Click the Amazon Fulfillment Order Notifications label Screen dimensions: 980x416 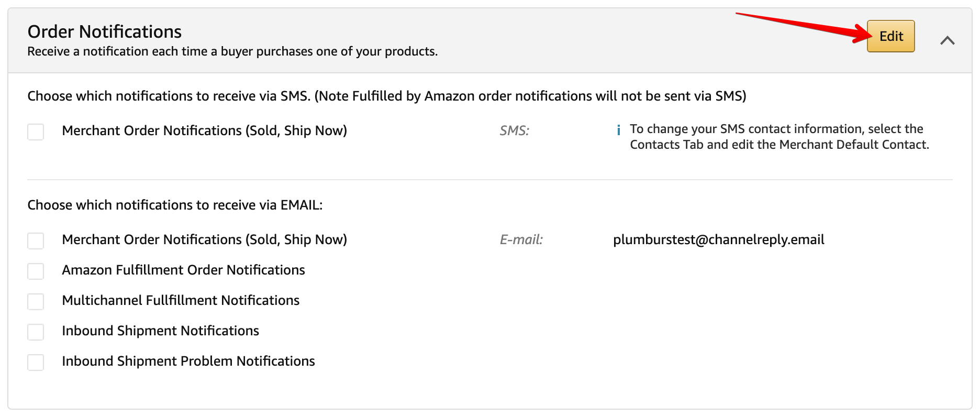183,270
